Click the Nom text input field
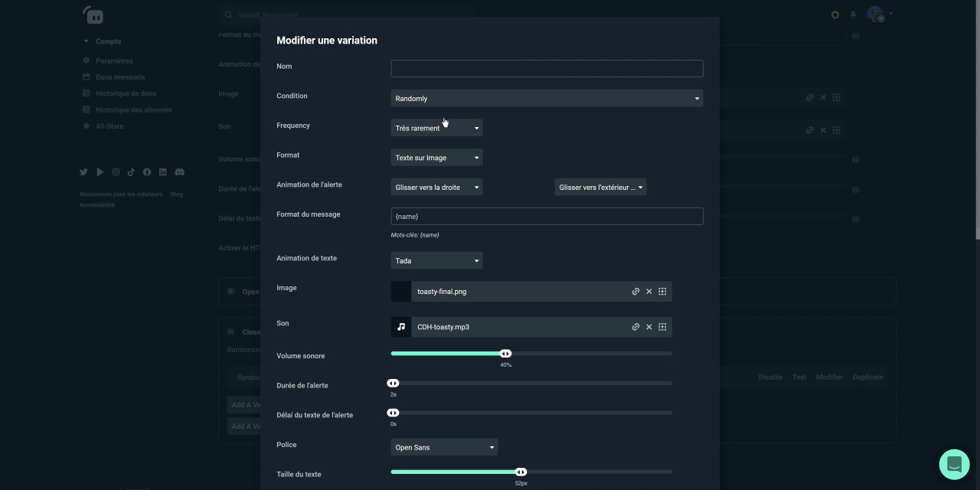 click(547, 69)
